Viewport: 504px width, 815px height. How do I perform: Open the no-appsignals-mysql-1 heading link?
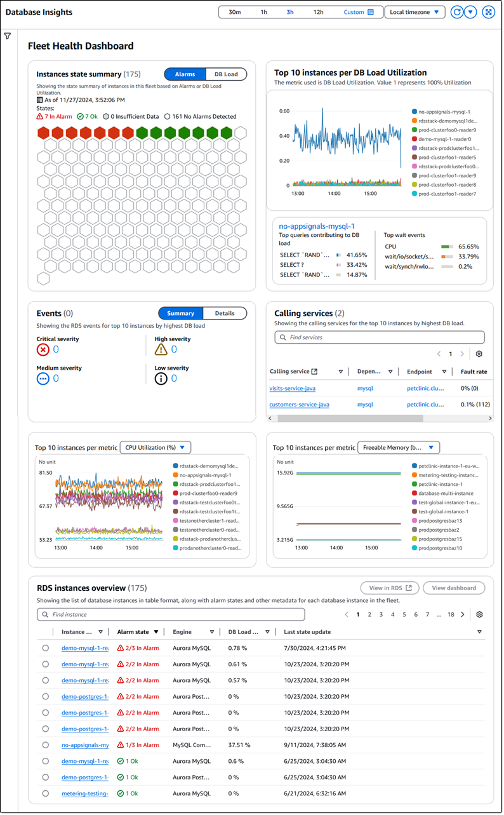point(317,226)
